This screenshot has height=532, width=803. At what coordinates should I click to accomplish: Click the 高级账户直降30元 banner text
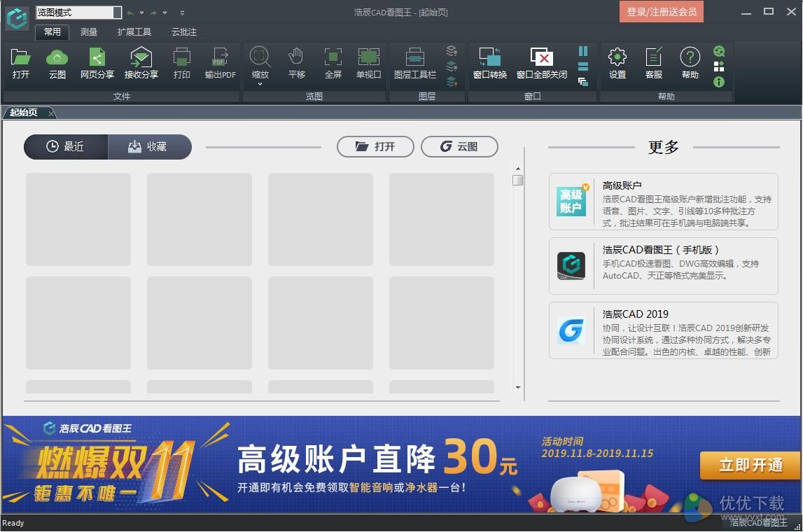377,458
